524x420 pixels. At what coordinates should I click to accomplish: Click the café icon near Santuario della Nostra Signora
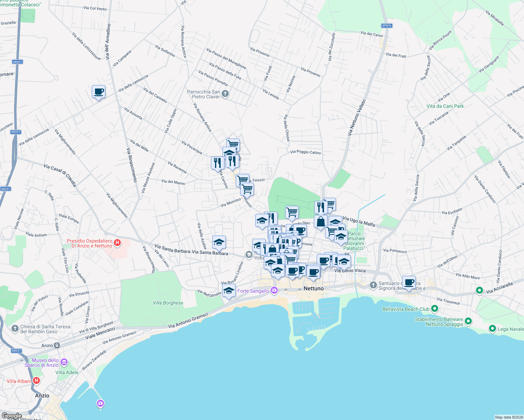coord(409,283)
